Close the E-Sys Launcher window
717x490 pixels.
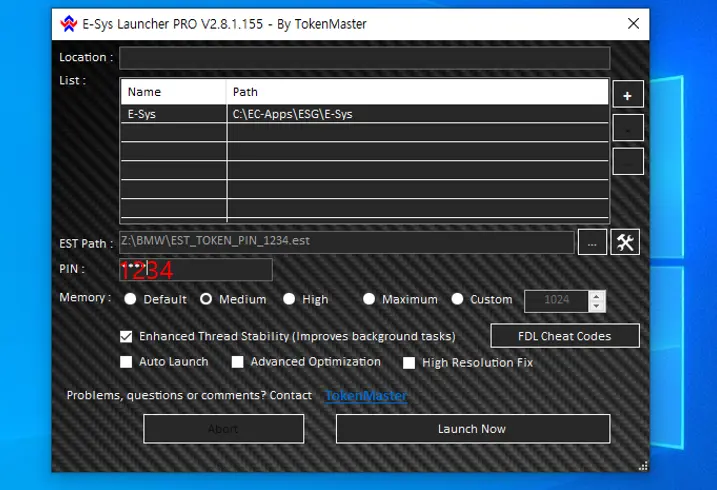pos(633,24)
